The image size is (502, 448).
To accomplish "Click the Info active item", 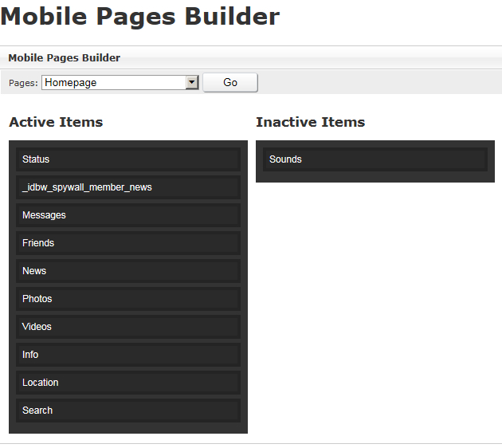I will pyautogui.click(x=127, y=355).
